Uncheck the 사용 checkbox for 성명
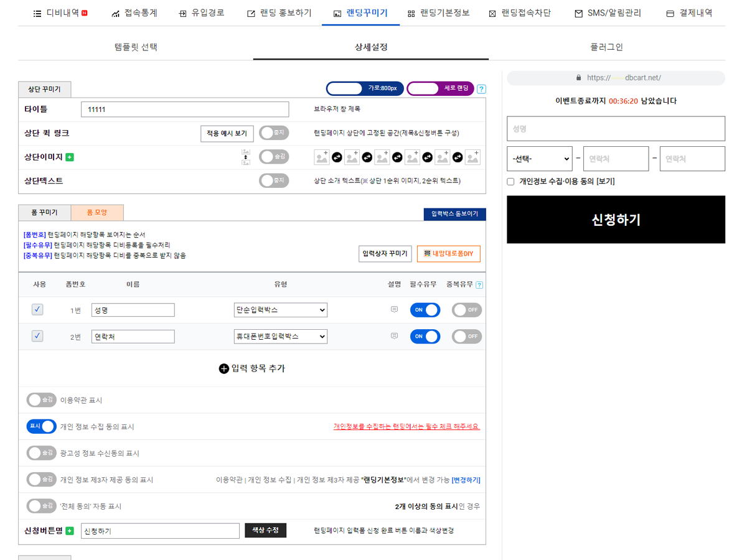The image size is (747, 560). tap(37, 309)
